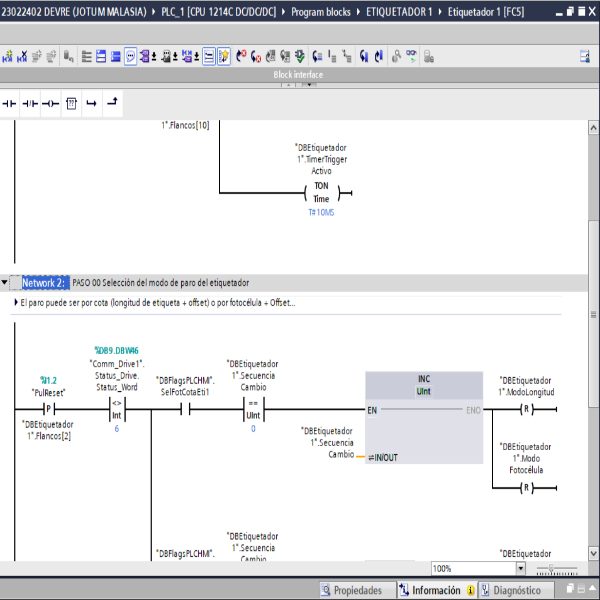Expand the inspector window arrow at bottom right
The image size is (600, 600).
[x=593, y=588]
